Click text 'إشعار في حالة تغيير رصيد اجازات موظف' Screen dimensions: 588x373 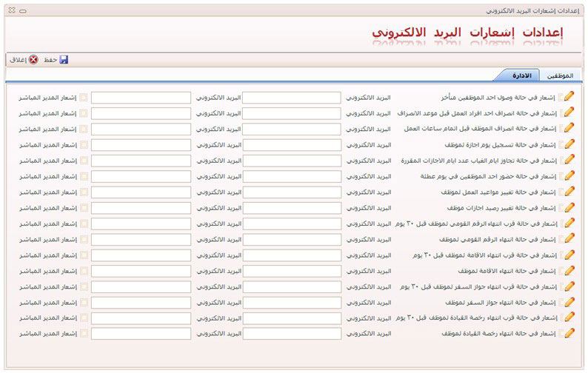[501, 208]
